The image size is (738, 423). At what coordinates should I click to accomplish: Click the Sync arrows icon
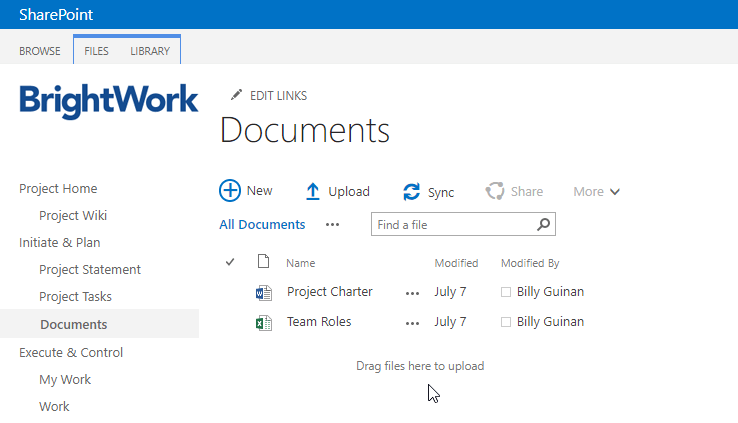pyautogui.click(x=411, y=192)
